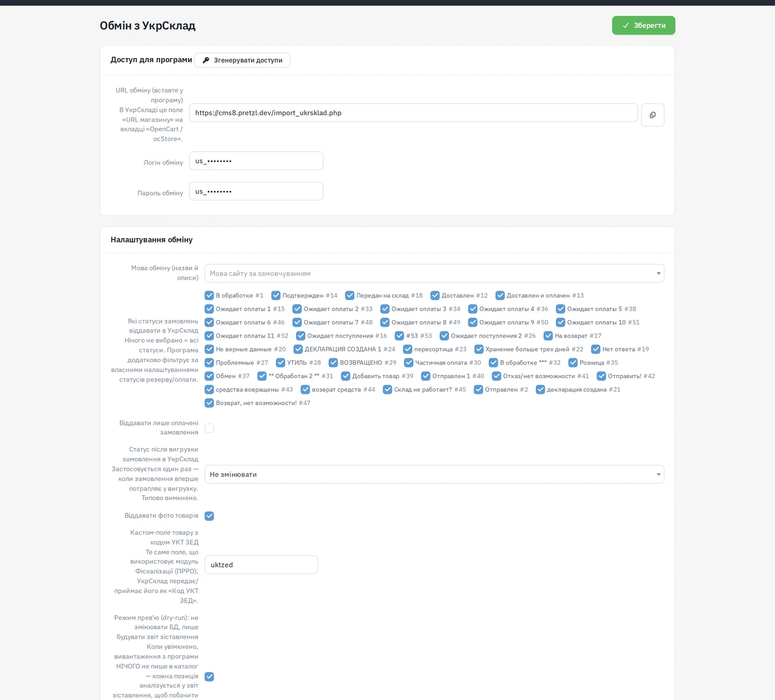Uncheck status Ожидает оплаты 3 #34
The height and width of the screenshot is (700, 775).
(x=385, y=309)
